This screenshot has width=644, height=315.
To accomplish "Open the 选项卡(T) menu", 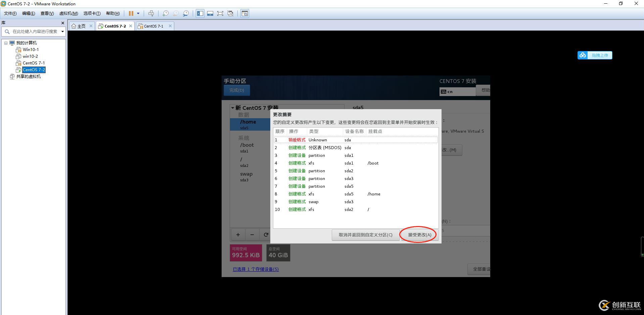I will coord(92,13).
